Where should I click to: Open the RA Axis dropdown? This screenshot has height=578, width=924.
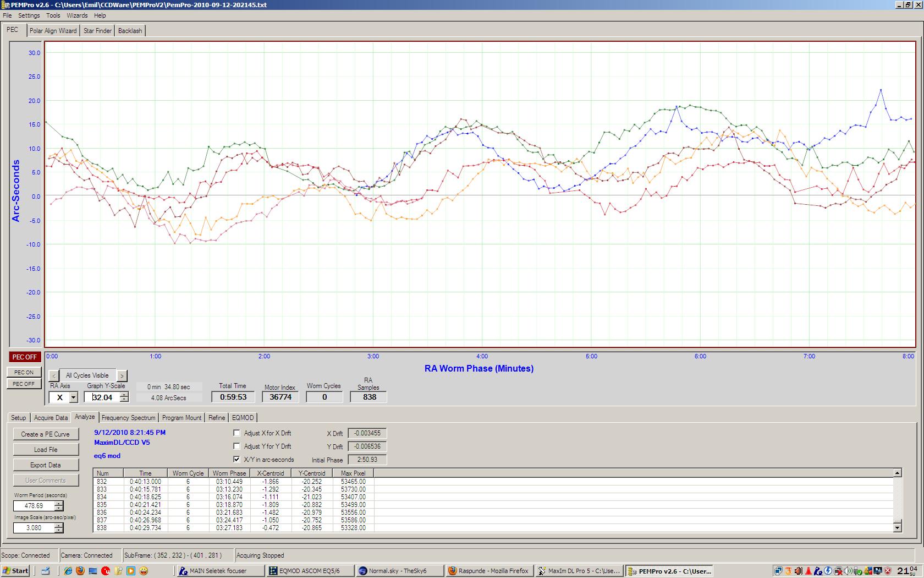[x=73, y=397]
